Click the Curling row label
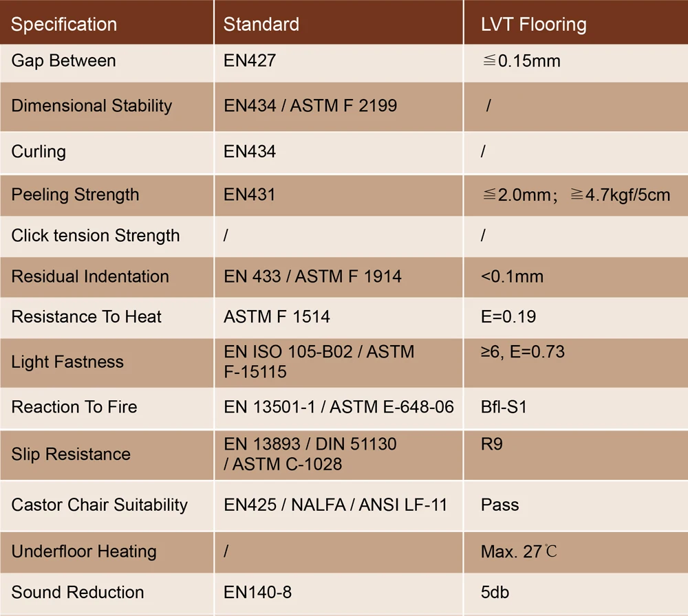This screenshot has width=688, height=616. pos(39,151)
